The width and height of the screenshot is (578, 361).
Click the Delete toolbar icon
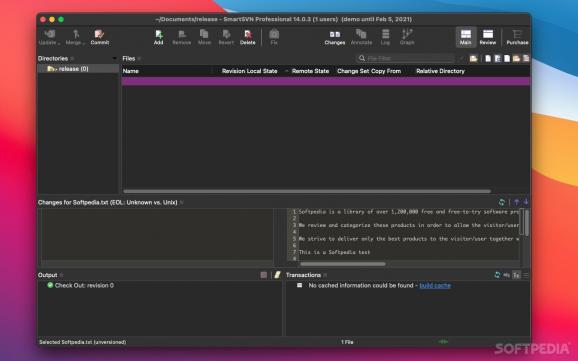(x=248, y=37)
